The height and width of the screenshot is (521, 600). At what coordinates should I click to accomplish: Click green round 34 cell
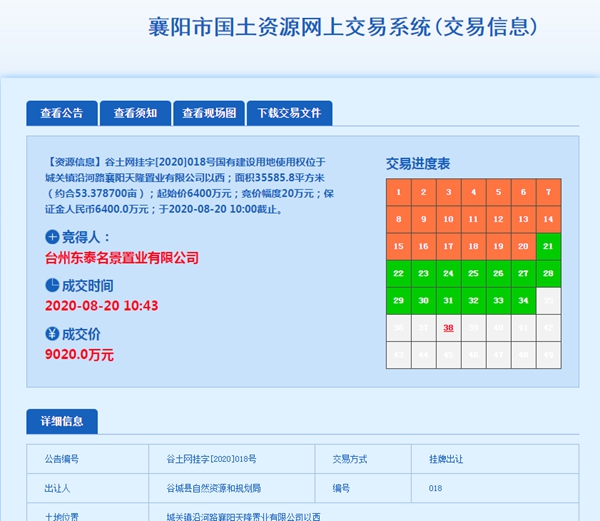pos(523,301)
